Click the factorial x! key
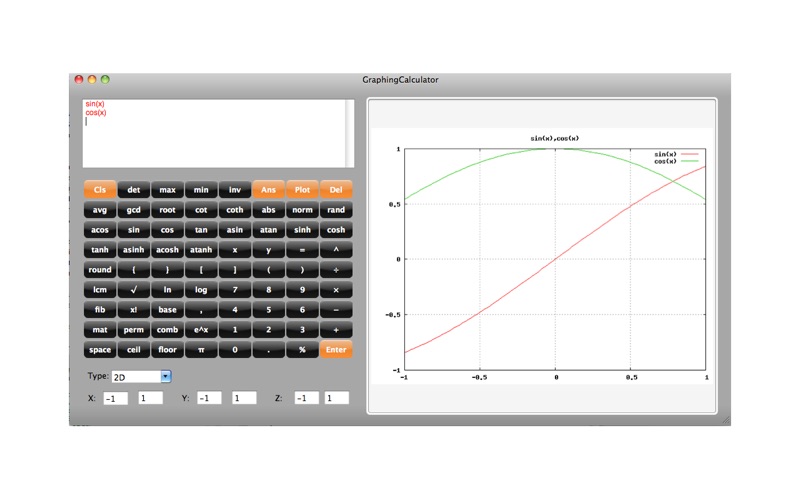The height and width of the screenshot is (500, 800). tap(133, 310)
